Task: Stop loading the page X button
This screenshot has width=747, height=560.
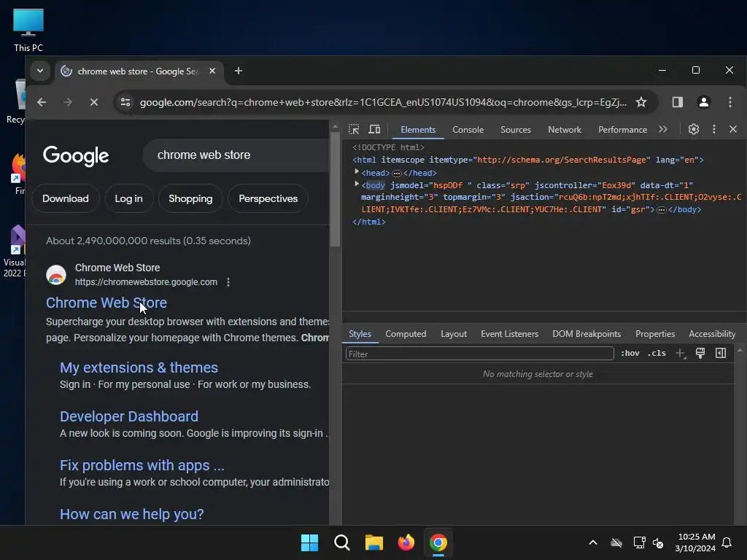Action: 94,102
